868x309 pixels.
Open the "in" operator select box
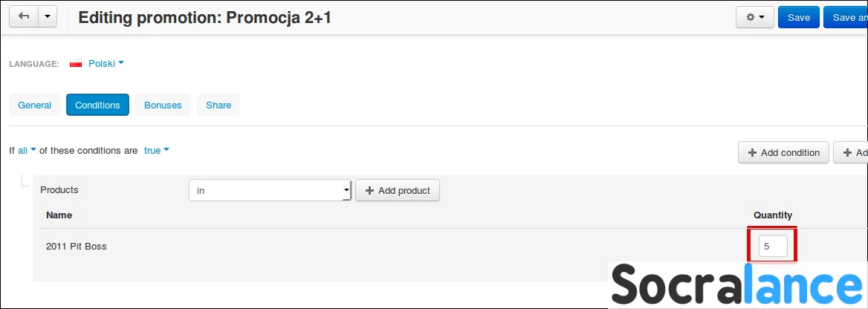coord(271,190)
